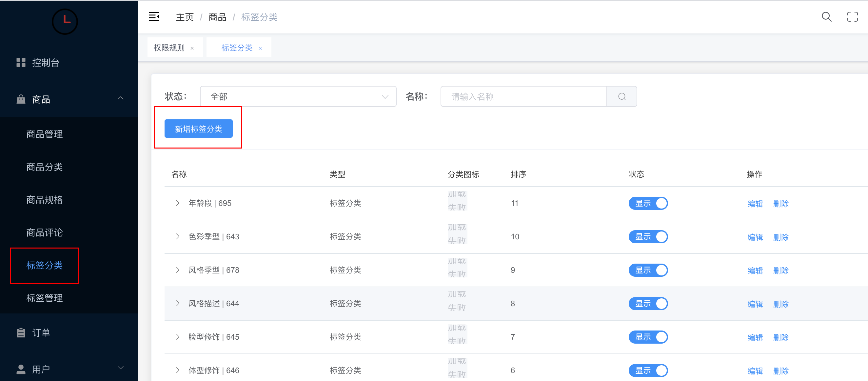Click 编辑 for 体型修饰 | 646
Viewport: 868px width, 381px height.
point(755,371)
